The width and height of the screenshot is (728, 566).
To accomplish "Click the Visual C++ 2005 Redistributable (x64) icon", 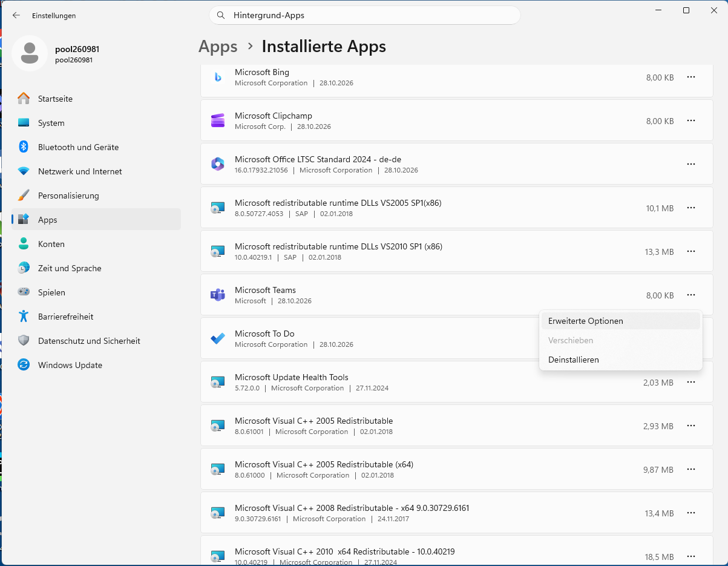I will click(x=218, y=469).
